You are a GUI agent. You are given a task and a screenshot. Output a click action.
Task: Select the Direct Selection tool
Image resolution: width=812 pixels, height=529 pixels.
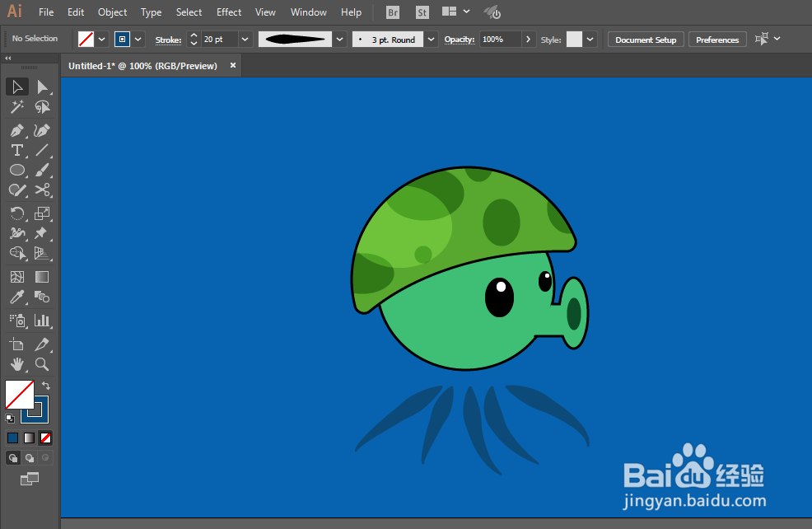[42, 87]
